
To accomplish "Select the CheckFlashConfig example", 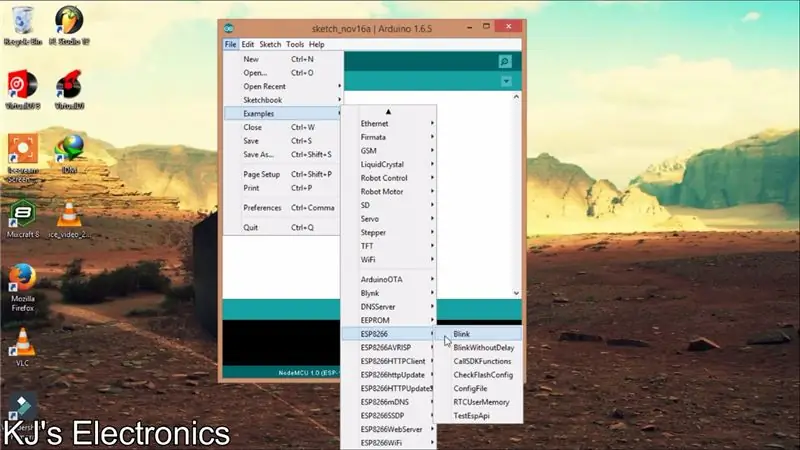I will [x=479, y=375].
